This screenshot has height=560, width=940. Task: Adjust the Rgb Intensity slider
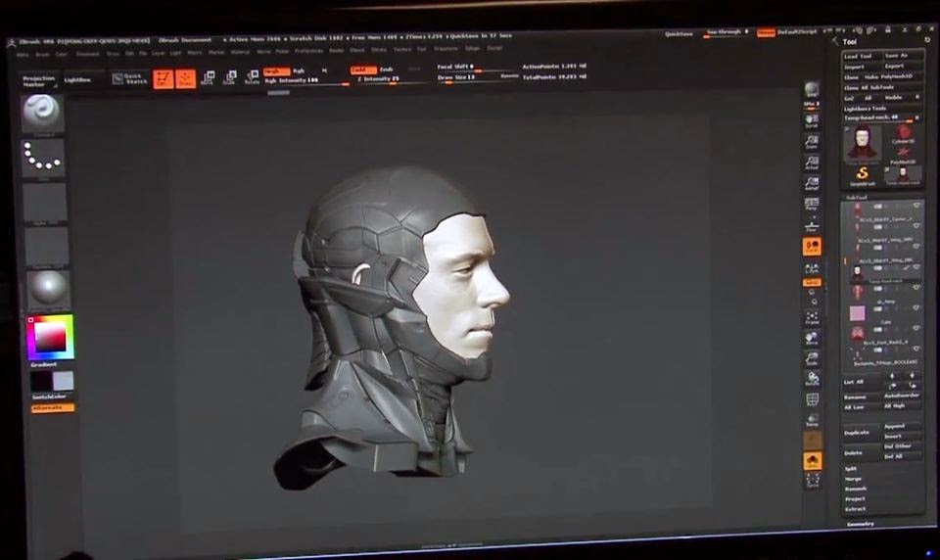[x=306, y=80]
